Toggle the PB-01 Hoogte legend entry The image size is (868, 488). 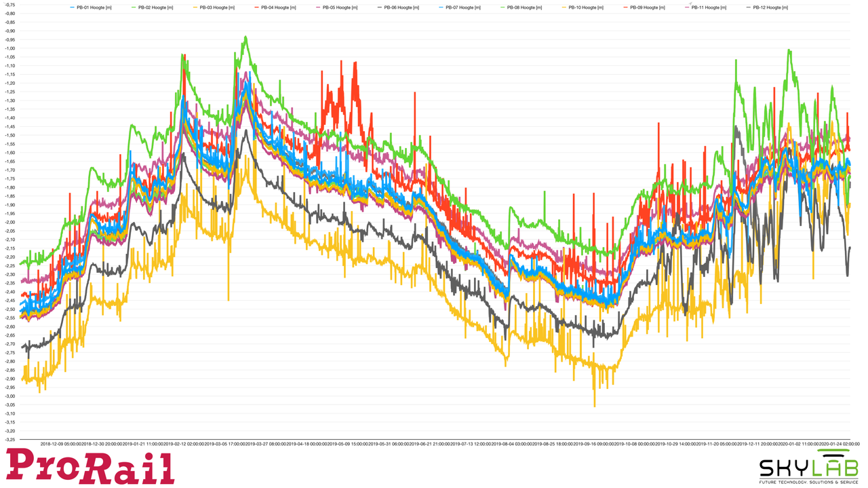tap(91, 7)
